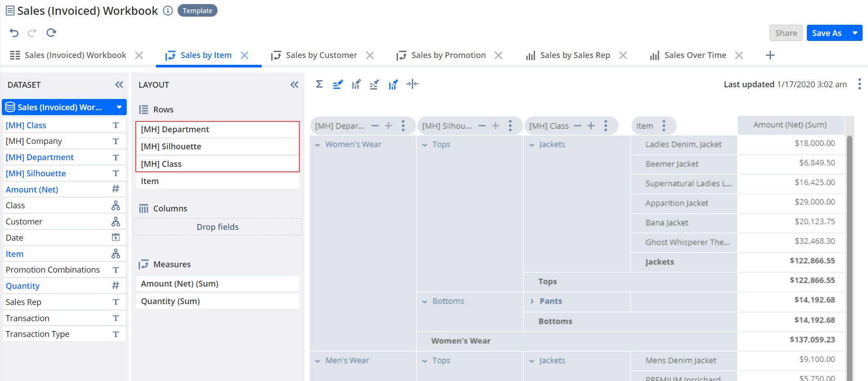Select Sales Rep dataset field
Viewport: 868px width, 381px height.
click(64, 302)
